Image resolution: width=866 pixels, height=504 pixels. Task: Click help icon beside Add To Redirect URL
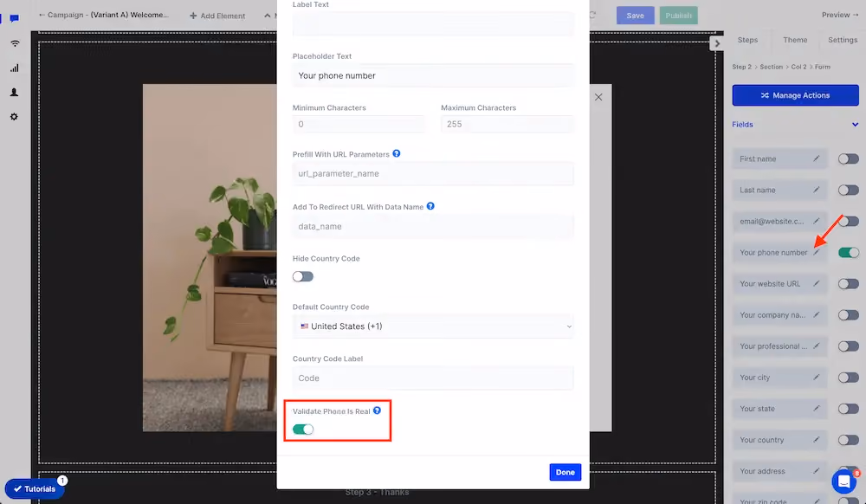pos(430,206)
